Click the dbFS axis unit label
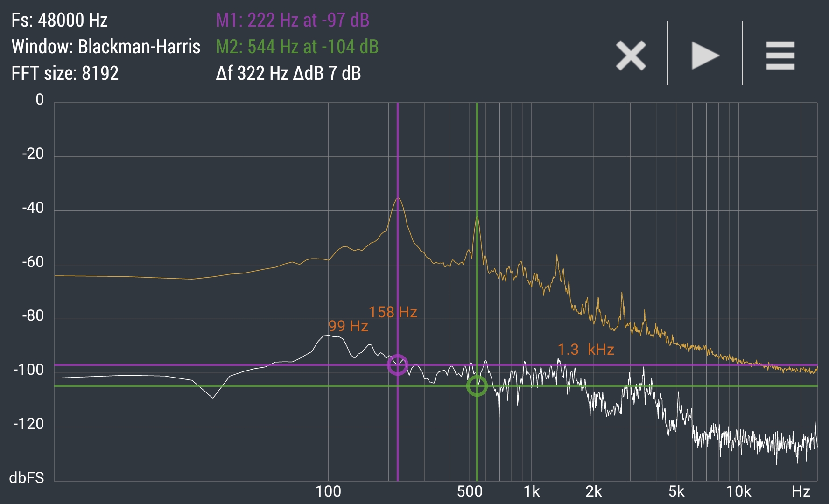The width and height of the screenshot is (829, 504). [x=27, y=477]
